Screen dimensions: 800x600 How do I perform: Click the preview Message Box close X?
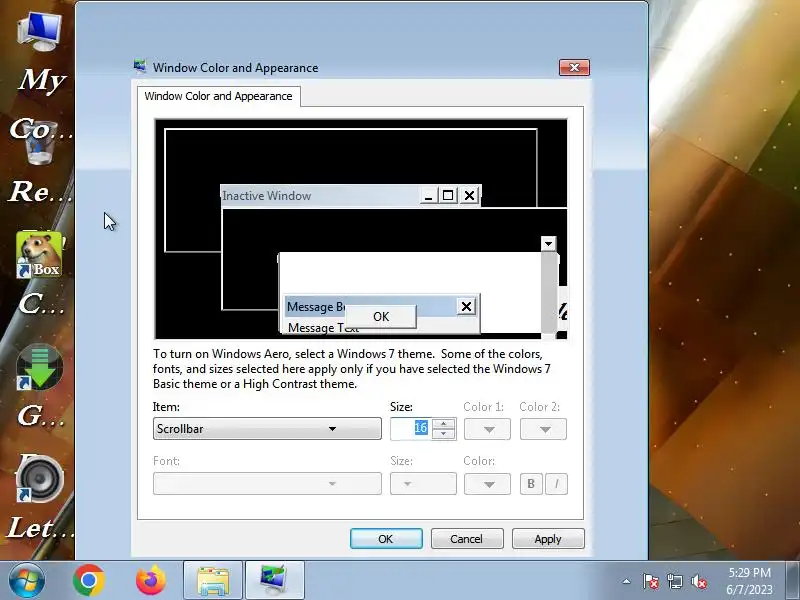466,306
